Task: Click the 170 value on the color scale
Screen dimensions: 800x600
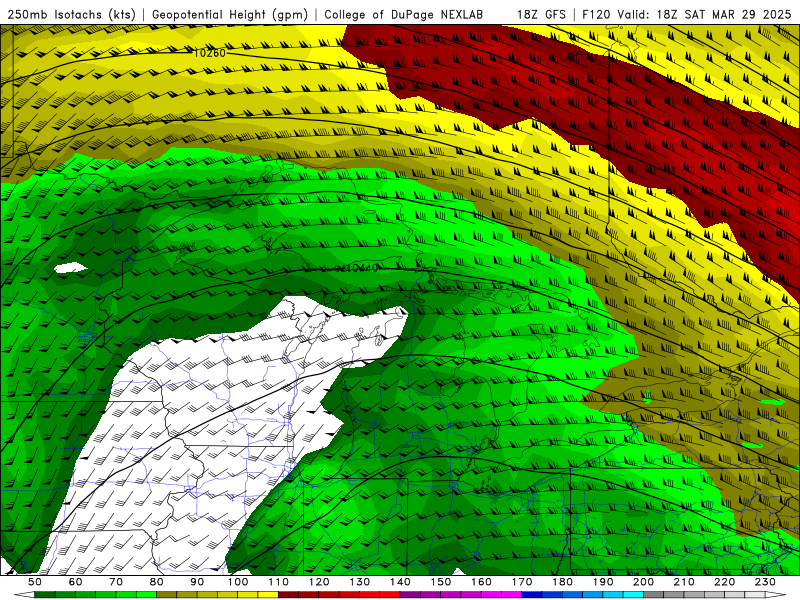Action: (x=522, y=582)
